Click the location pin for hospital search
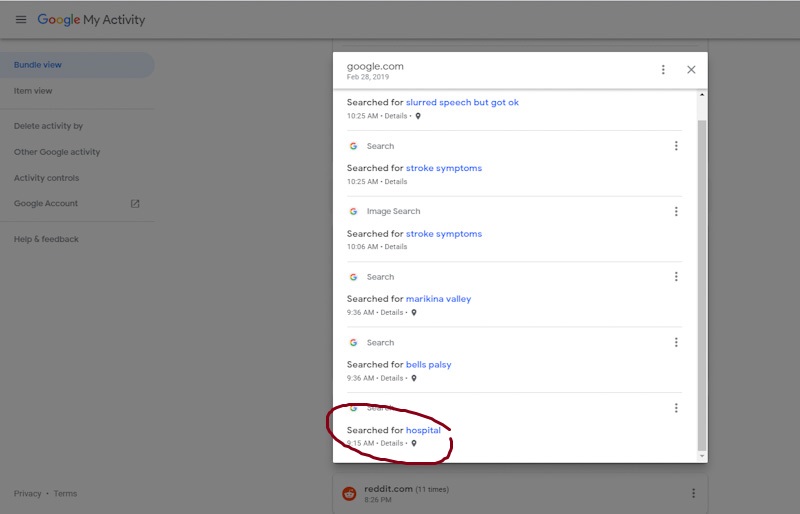 point(414,444)
